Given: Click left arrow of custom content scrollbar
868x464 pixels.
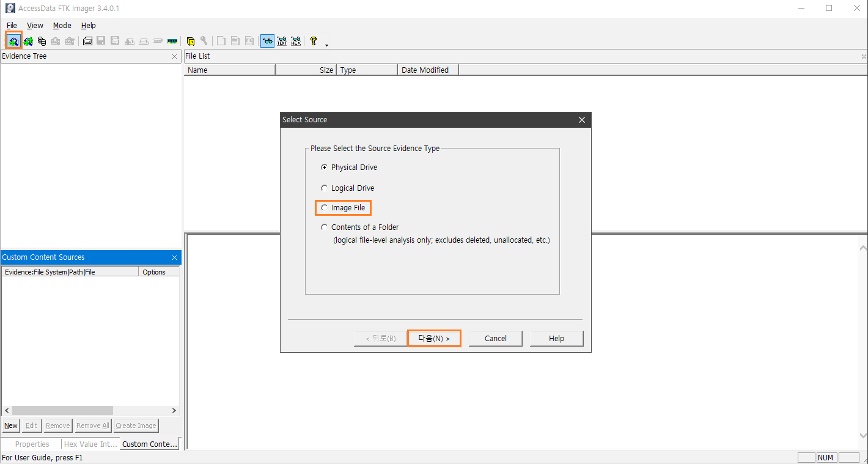Looking at the screenshot, I should pos(7,411).
